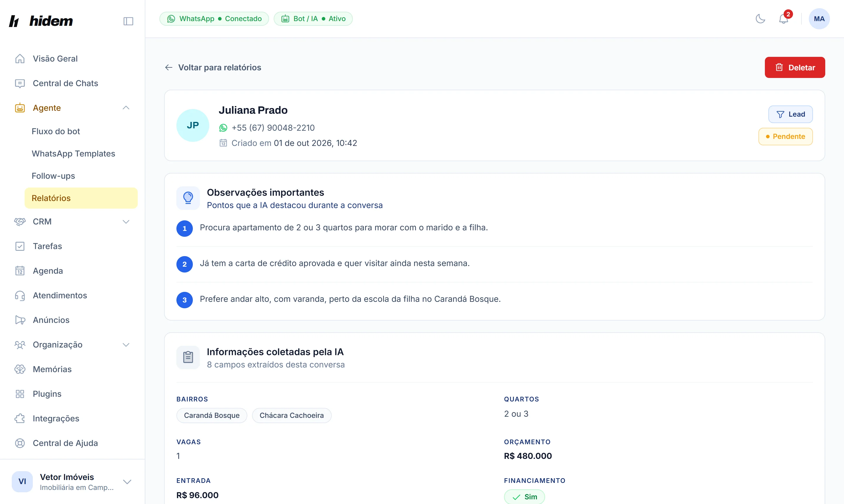Screen dimensions: 844x504
Task: Click the Integrações puzzle icon
Action: tap(20, 418)
